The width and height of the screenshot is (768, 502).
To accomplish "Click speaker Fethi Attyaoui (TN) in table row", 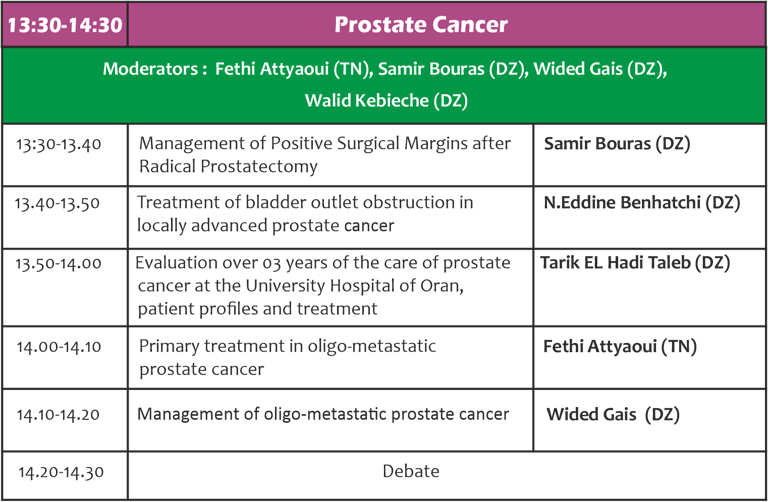I will click(x=620, y=346).
